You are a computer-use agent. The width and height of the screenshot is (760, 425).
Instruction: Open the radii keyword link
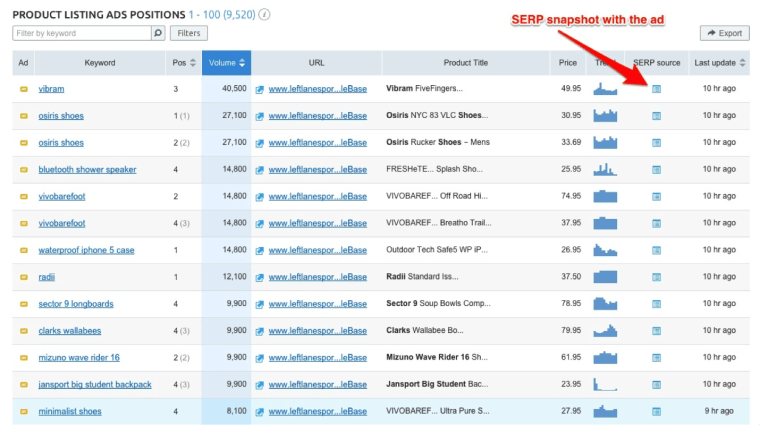[x=47, y=277]
